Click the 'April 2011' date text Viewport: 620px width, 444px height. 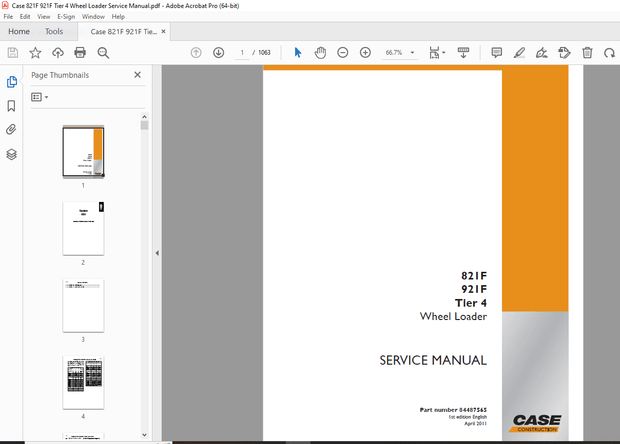pos(475,423)
